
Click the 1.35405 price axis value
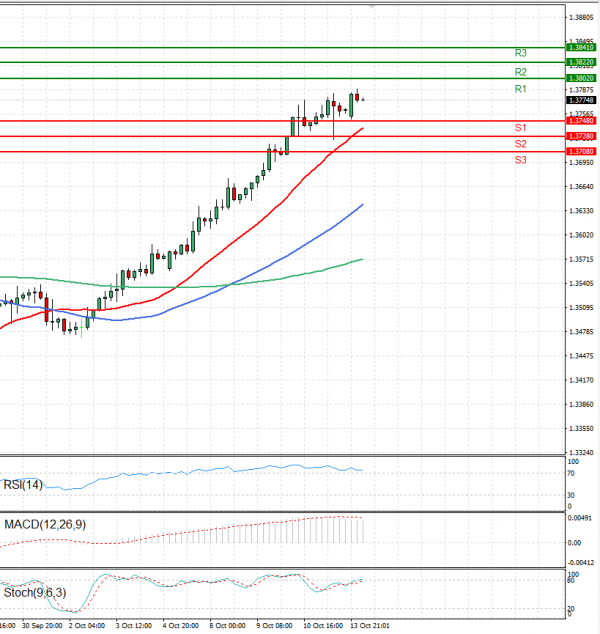pos(581,283)
